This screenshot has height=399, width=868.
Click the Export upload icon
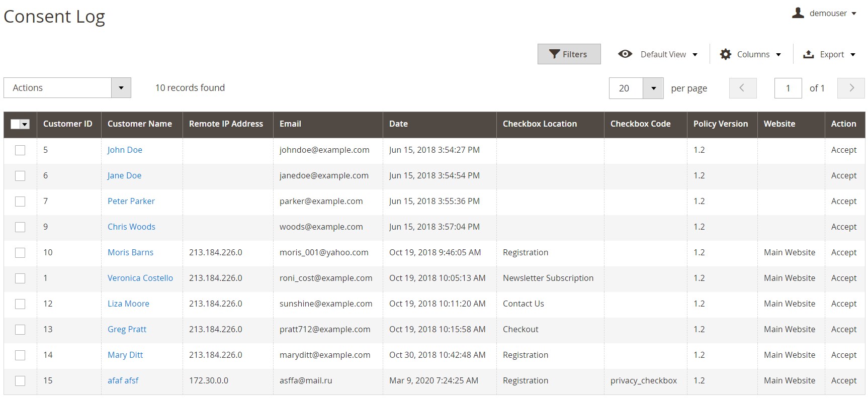(x=809, y=54)
